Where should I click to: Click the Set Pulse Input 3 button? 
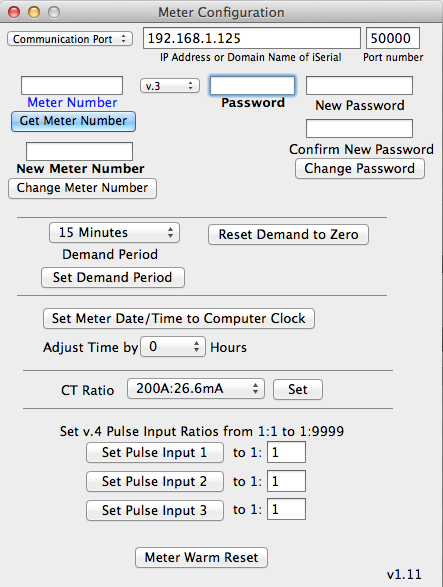155,510
